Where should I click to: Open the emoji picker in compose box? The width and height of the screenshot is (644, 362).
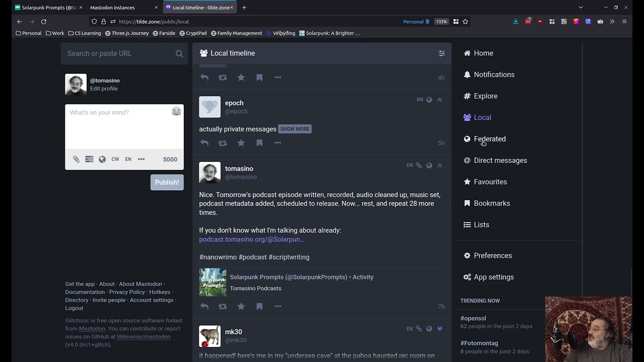point(176,112)
